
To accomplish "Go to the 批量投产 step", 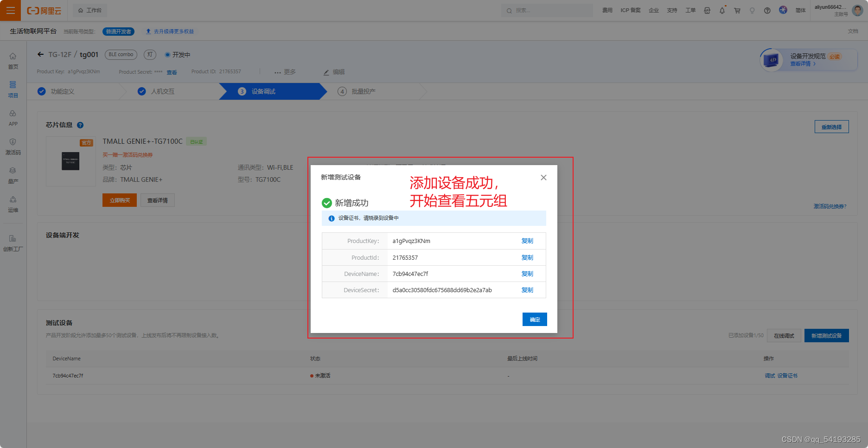I will (357, 91).
